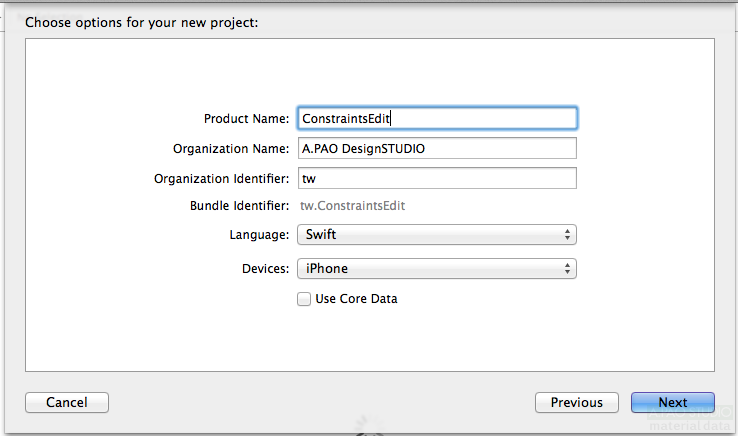Click the "Product Name:" label

coord(246,118)
